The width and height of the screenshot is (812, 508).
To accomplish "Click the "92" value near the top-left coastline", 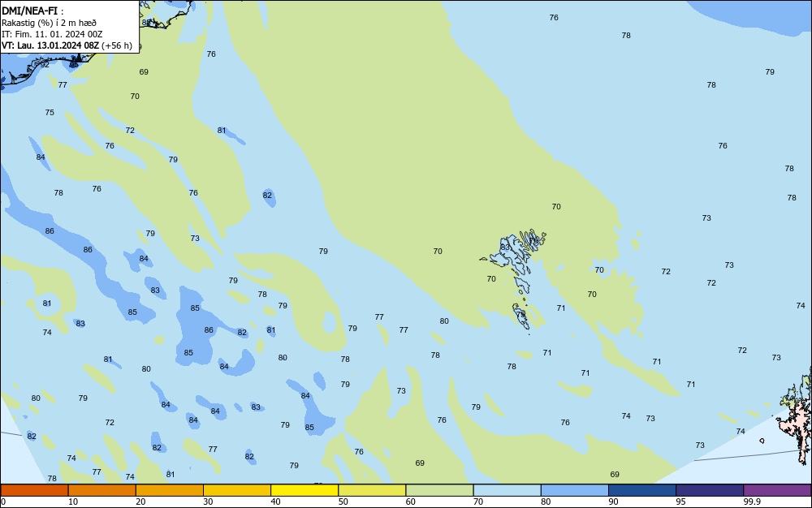I will (45, 65).
